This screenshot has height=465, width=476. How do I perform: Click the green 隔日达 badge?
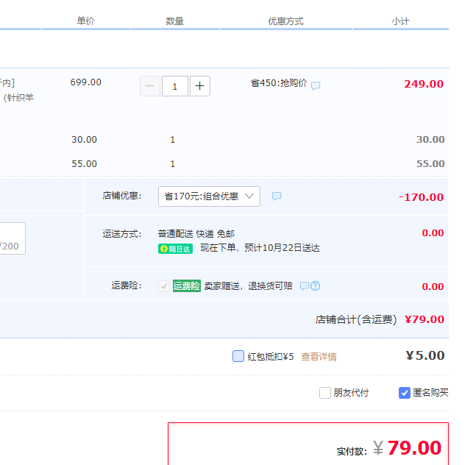pyautogui.click(x=175, y=249)
